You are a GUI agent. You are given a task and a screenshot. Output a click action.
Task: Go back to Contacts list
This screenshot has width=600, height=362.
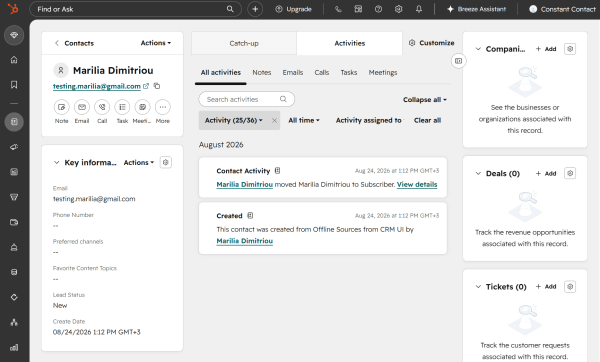[x=74, y=43]
